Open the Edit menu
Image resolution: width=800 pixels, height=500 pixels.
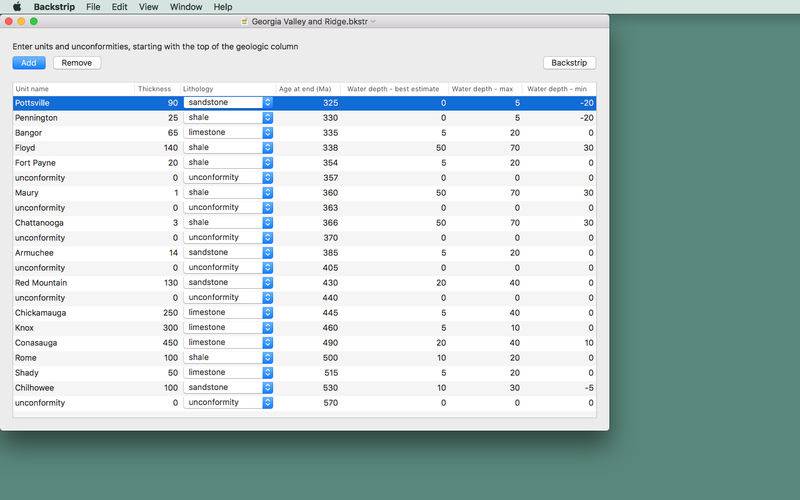(119, 7)
